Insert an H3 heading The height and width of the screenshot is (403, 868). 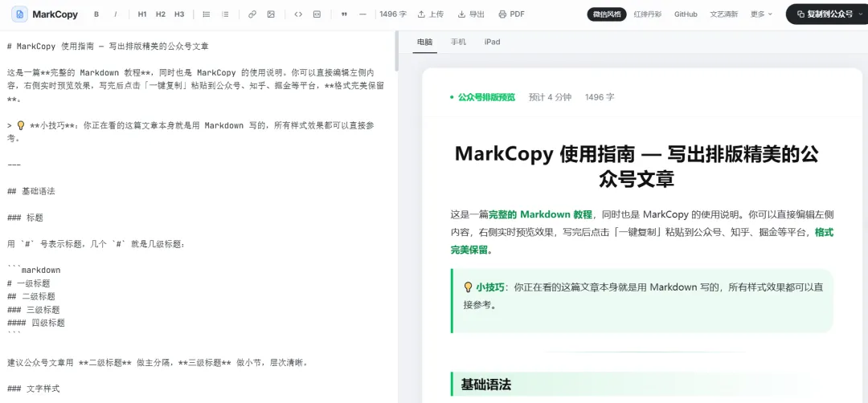click(x=179, y=14)
